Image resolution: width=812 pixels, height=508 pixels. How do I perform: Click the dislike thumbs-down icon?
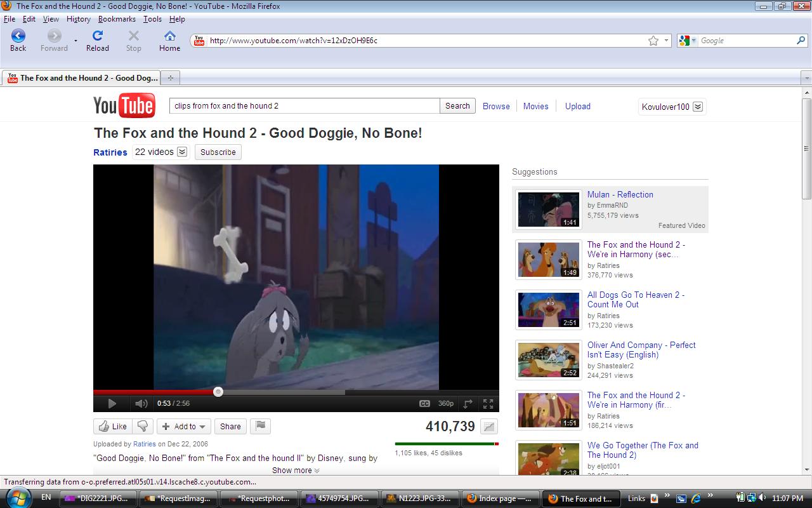pyautogui.click(x=143, y=426)
